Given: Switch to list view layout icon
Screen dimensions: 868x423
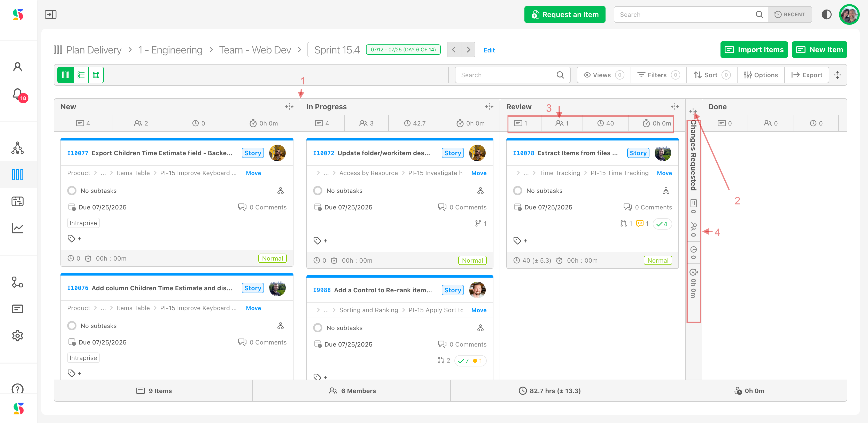Looking at the screenshot, I should pyautogui.click(x=81, y=75).
